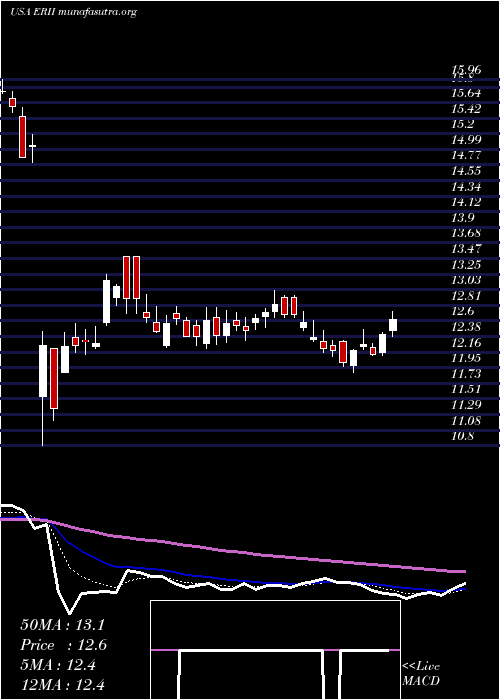Image resolution: width=500 pixels, height=700 pixels.
Task: Click the 14.55 price level label
Action: coord(467,171)
